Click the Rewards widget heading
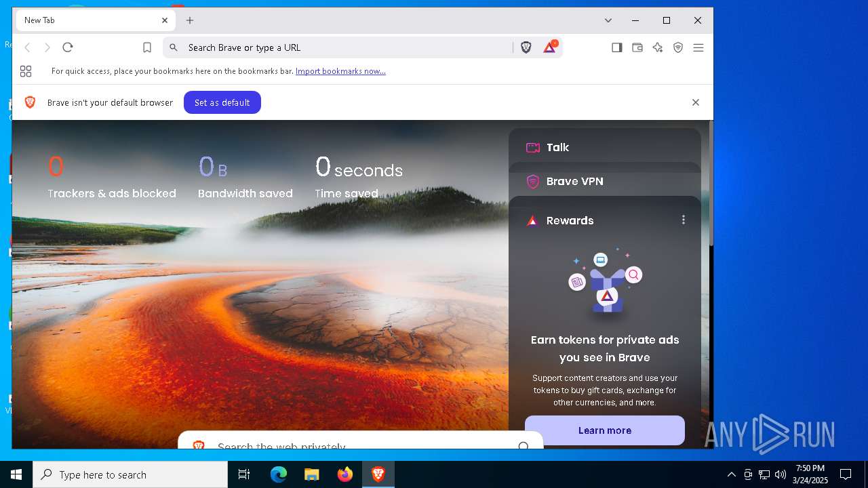This screenshot has width=868, height=488. (x=570, y=220)
